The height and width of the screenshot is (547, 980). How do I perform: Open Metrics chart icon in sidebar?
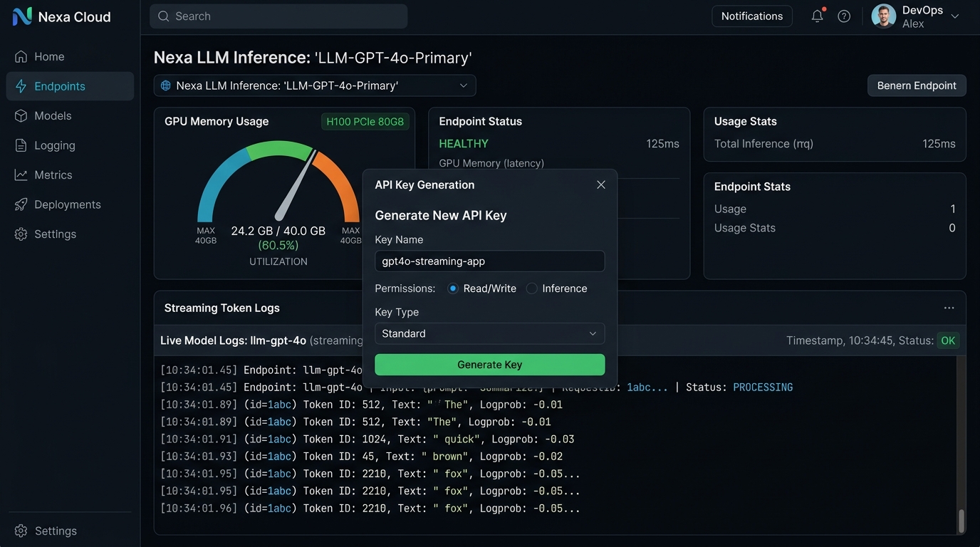[x=21, y=174]
